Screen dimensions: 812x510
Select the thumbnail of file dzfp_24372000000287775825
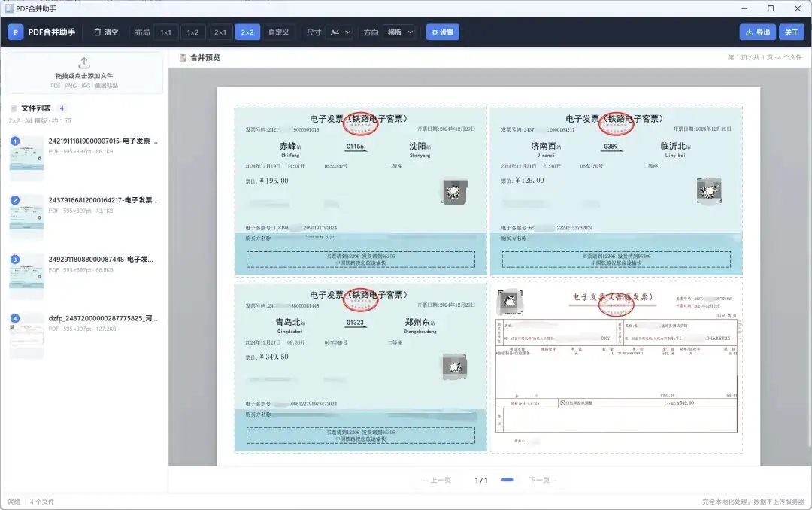(x=27, y=335)
